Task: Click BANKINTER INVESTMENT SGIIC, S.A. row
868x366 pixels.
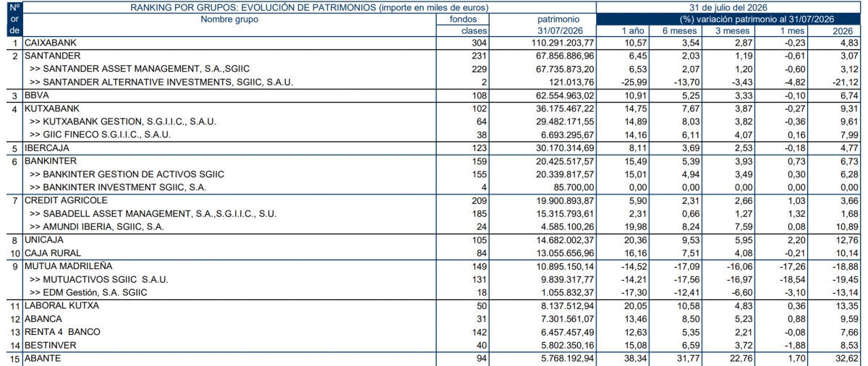Action: coord(118,187)
